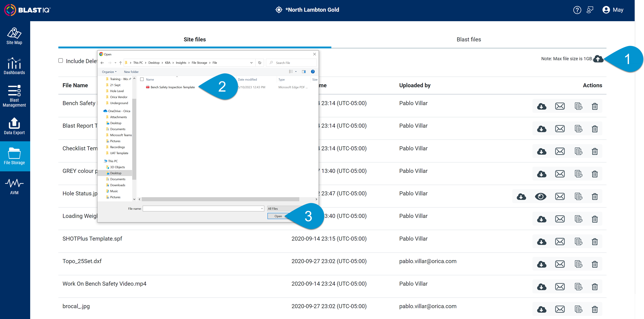Open Dashboards from the sidebar

point(14,66)
